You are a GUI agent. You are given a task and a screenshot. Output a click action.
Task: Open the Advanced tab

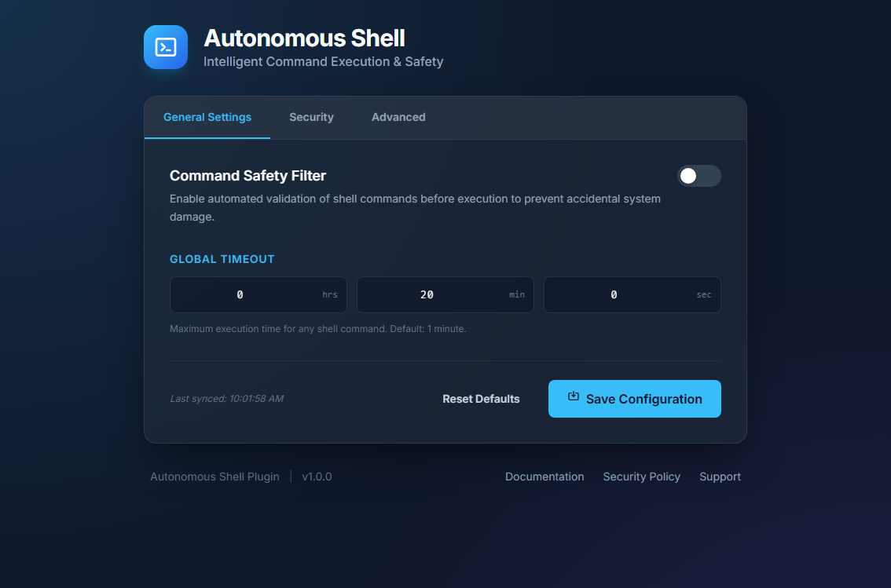click(x=398, y=117)
